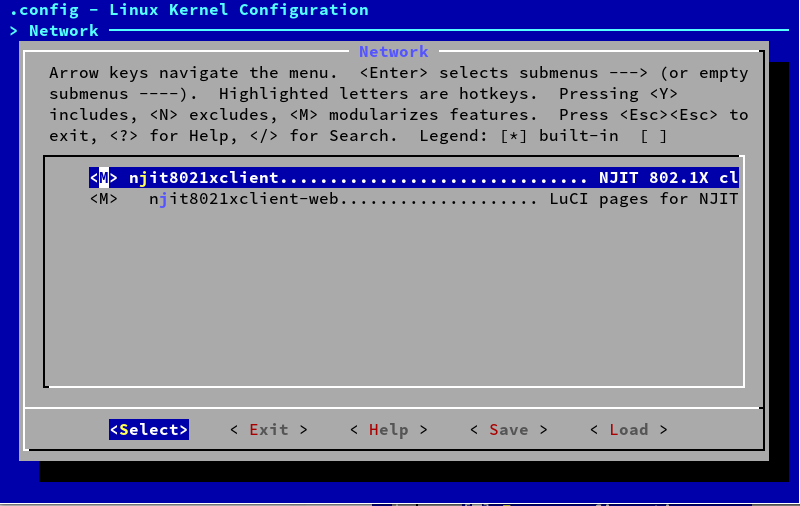
Task: Click the blank area below the menu entries
Action: coord(393,300)
